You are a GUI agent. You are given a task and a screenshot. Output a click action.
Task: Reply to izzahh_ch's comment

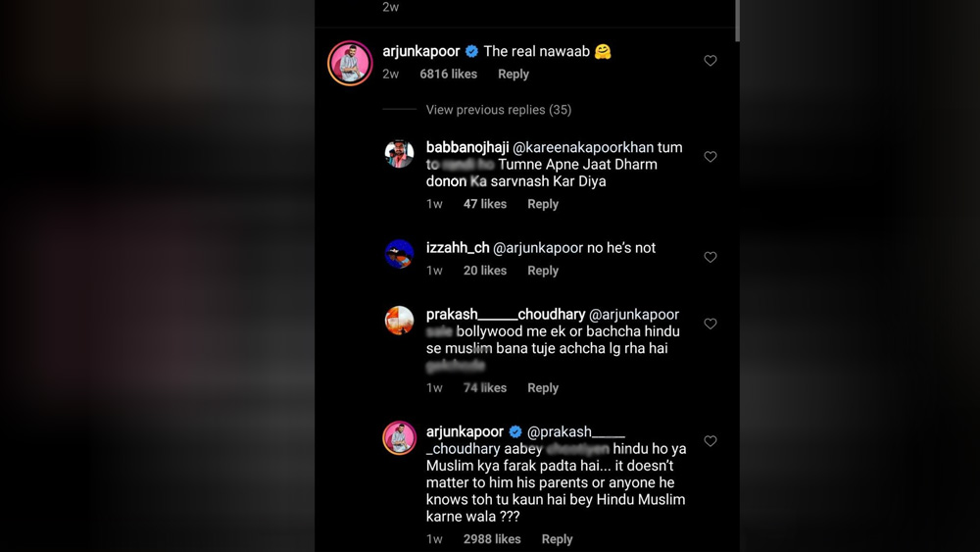click(542, 271)
